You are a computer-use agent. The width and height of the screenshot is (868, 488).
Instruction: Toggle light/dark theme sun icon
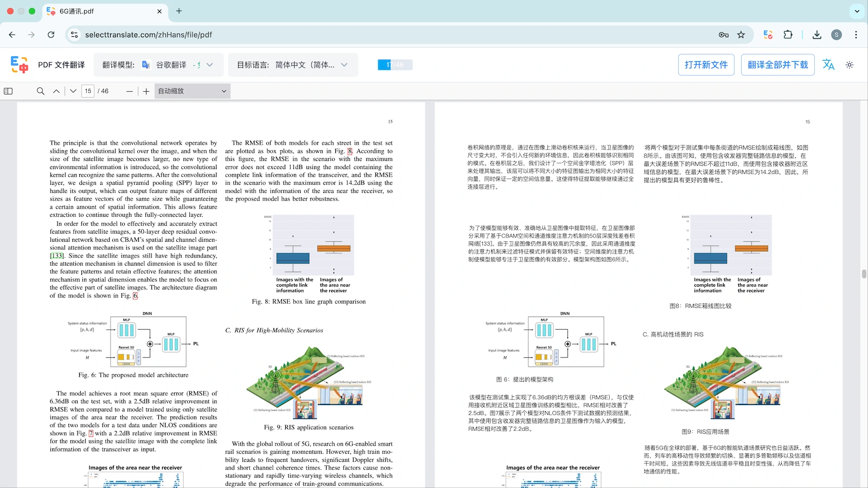[x=850, y=65]
